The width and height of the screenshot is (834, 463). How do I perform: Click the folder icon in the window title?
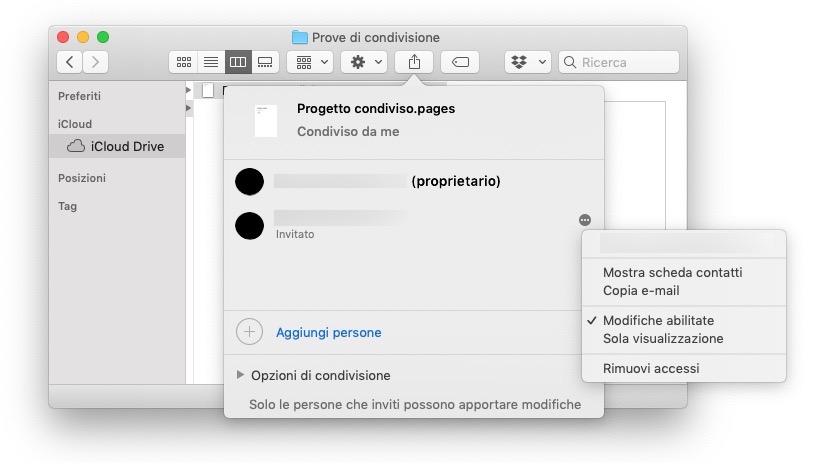300,37
